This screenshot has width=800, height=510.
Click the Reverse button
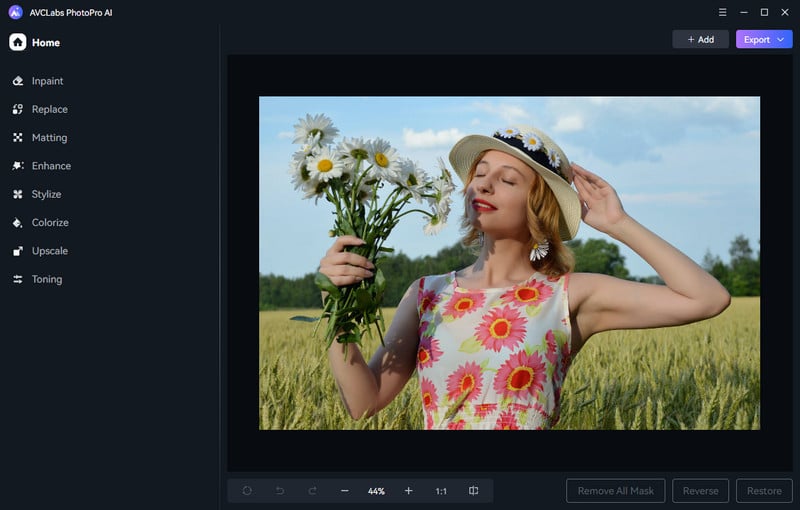pyautogui.click(x=701, y=491)
